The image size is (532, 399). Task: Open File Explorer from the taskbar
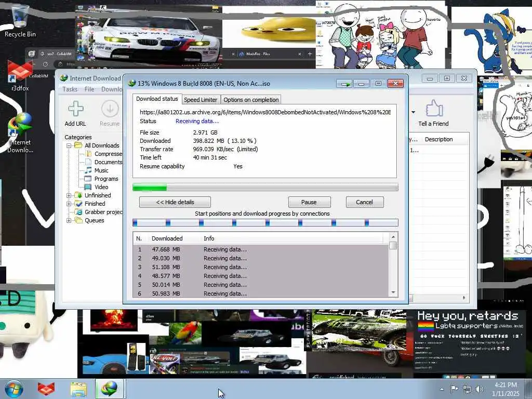(78, 389)
